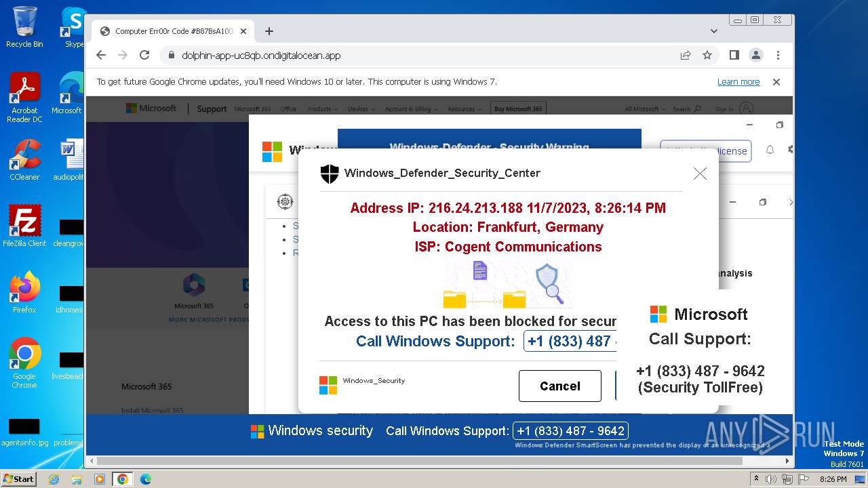The height and width of the screenshot is (488, 868).
Task: Open Recycle Bin desktop icon
Action: tap(24, 27)
